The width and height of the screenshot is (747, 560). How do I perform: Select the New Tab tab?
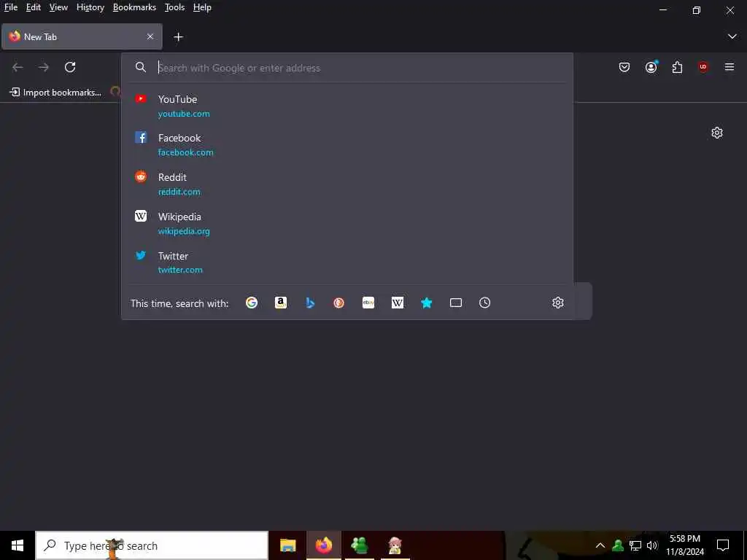point(82,36)
